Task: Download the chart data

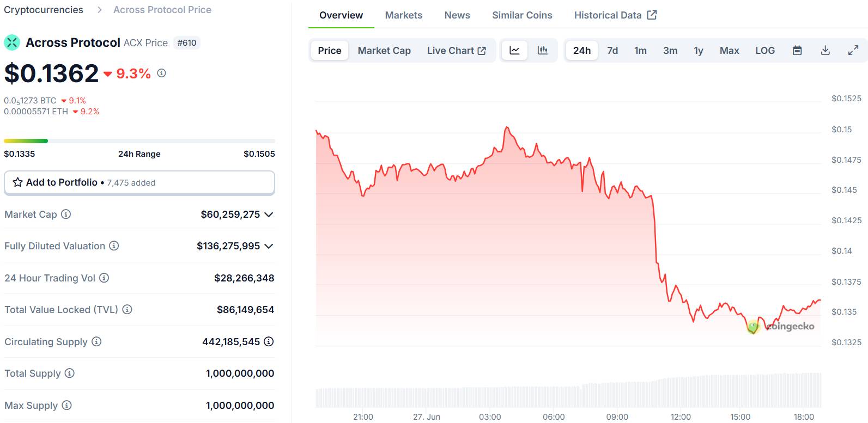Action: coord(825,50)
